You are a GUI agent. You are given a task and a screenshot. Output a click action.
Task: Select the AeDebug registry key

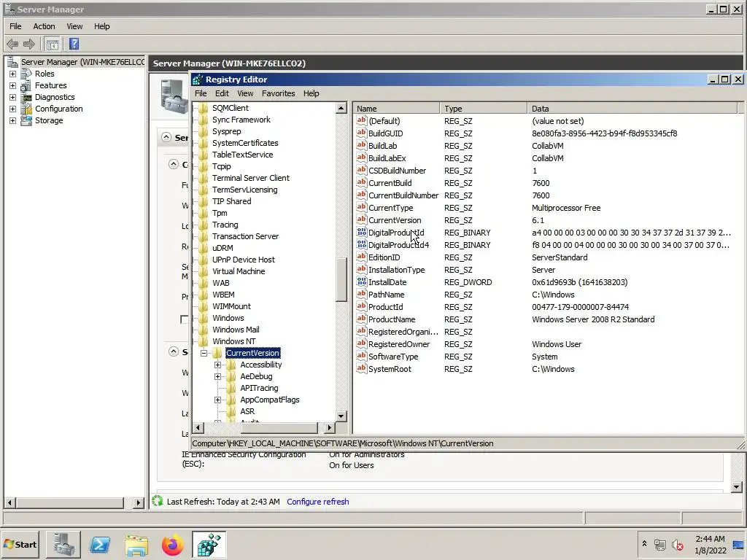point(256,376)
